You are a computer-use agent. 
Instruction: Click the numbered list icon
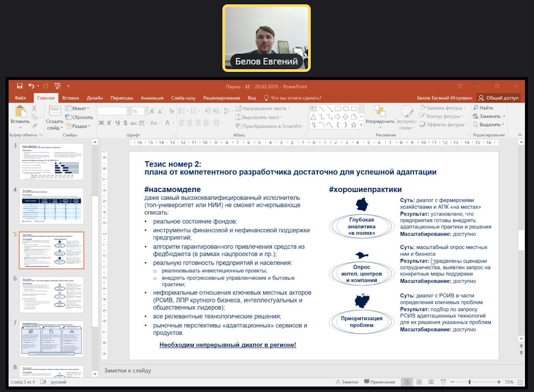tap(195, 111)
